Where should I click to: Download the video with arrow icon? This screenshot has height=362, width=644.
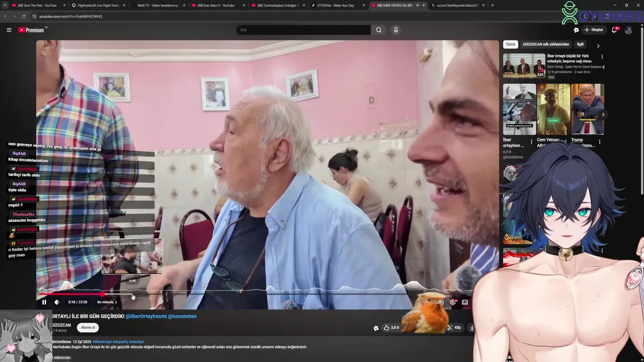coord(472,327)
